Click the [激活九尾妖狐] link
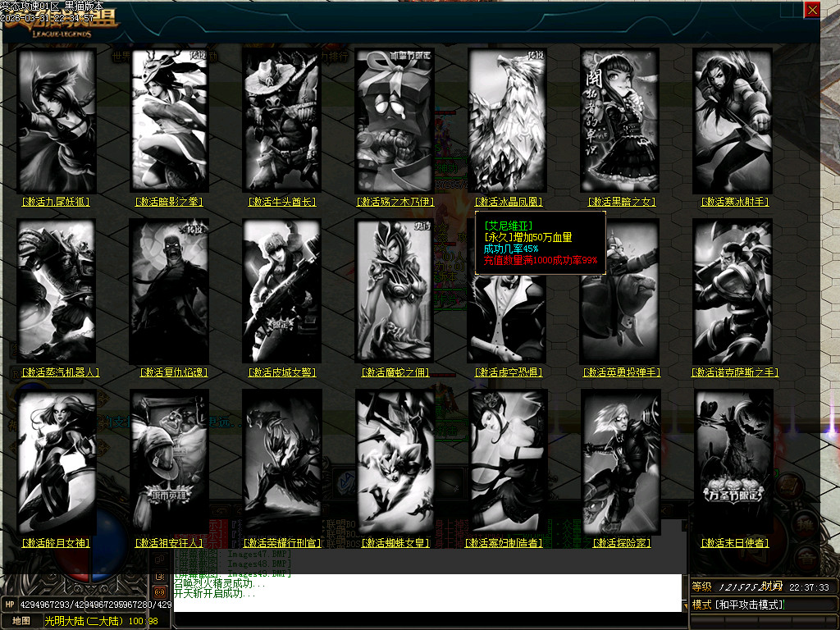 tap(56, 201)
